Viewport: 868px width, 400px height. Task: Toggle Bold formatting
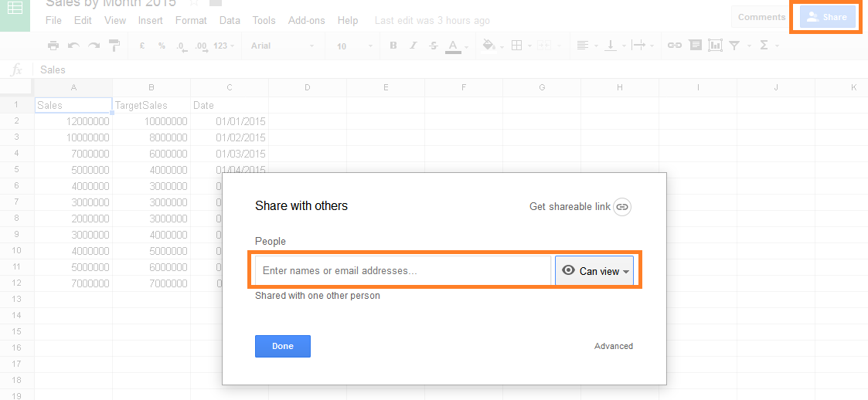(x=393, y=46)
